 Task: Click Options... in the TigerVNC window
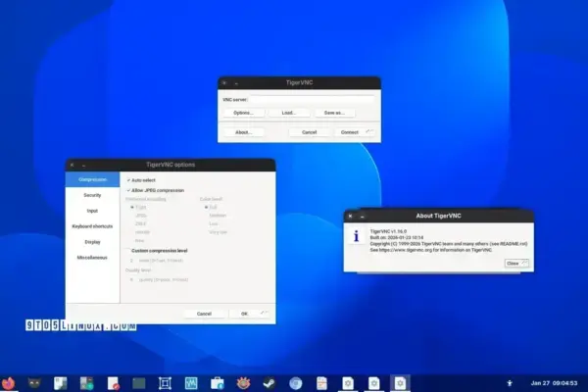[243, 113]
